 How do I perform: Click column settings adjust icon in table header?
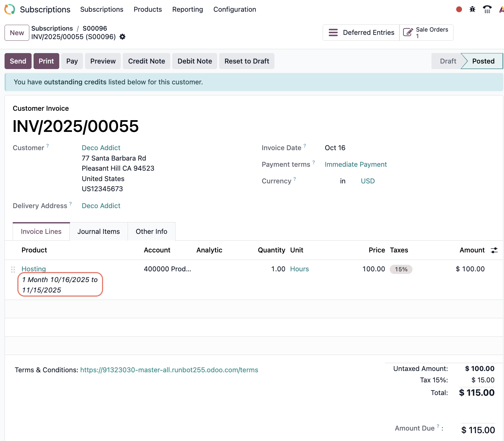click(494, 250)
